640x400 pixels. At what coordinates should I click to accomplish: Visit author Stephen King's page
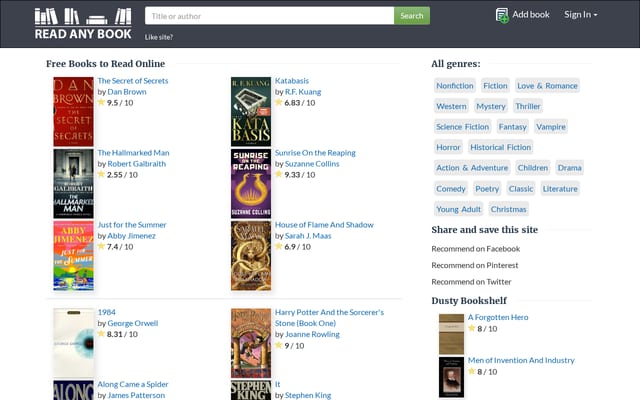[308, 395]
